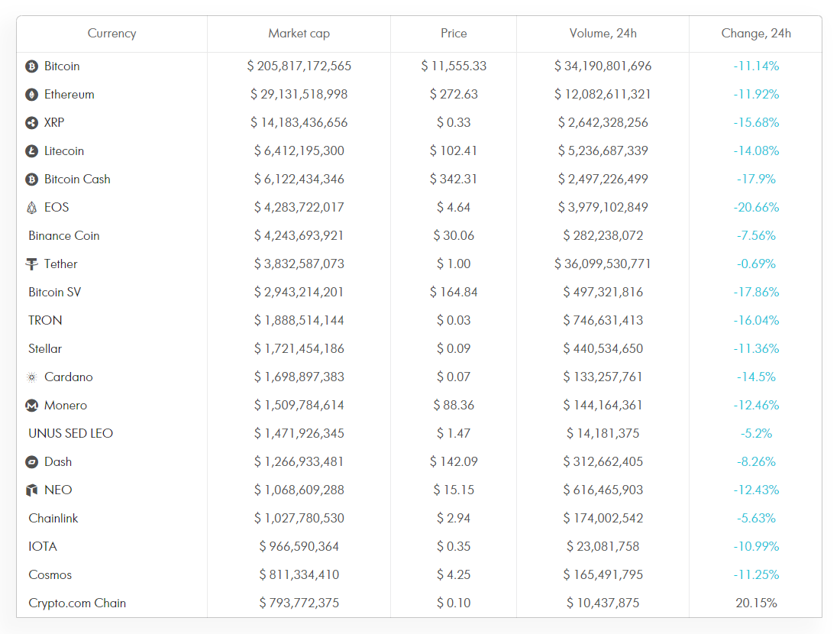This screenshot has width=840, height=634.
Task: Select the Dash currency name
Action: (58, 462)
